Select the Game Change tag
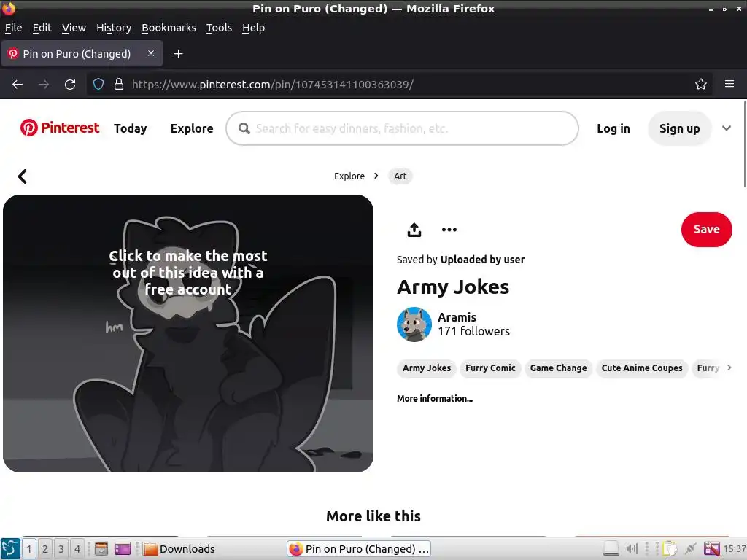Viewport: 747px width, 560px height. pyautogui.click(x=558, y=368)
